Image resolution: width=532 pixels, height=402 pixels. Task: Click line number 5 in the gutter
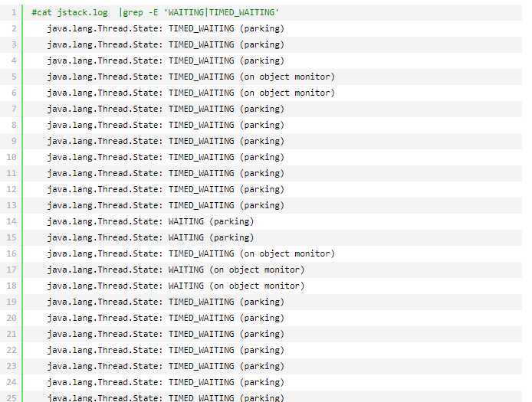coord(14,77)
